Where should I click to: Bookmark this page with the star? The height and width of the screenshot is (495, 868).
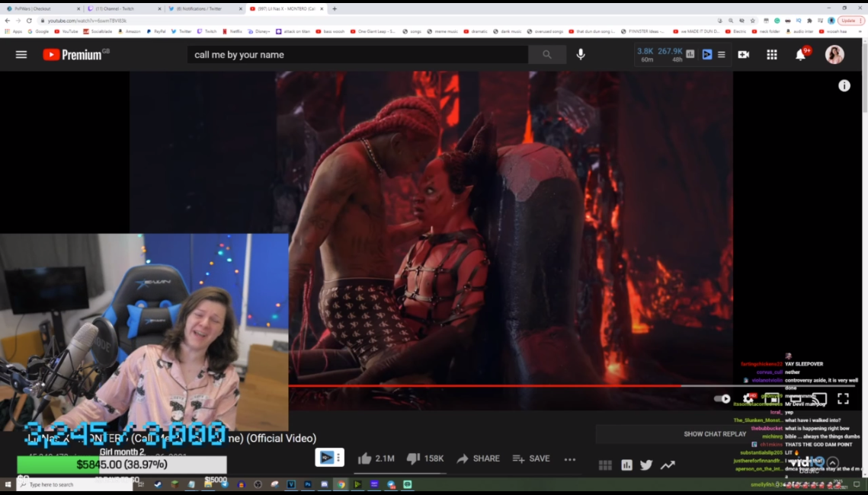coord(753,21)
